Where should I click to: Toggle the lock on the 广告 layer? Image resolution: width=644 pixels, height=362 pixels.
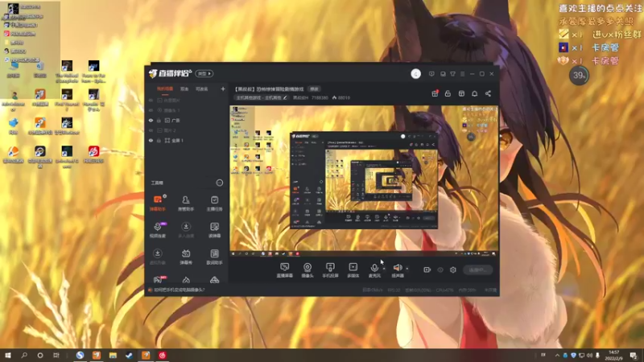pos(159,120)
